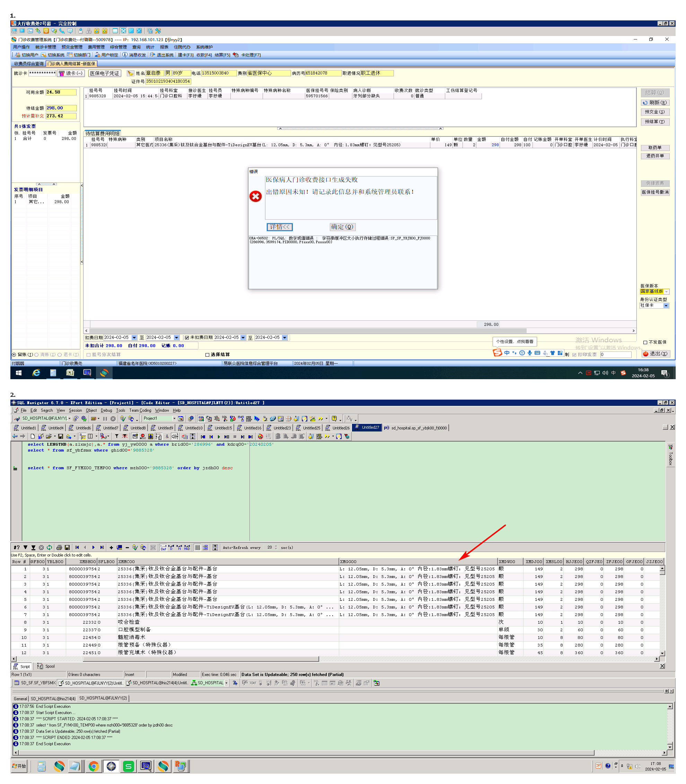Switch to the Untitled26 editor tab
Image resolution: width=686 pixels, height=784 pixels.
pyautogui.click(x=337, y=428)
